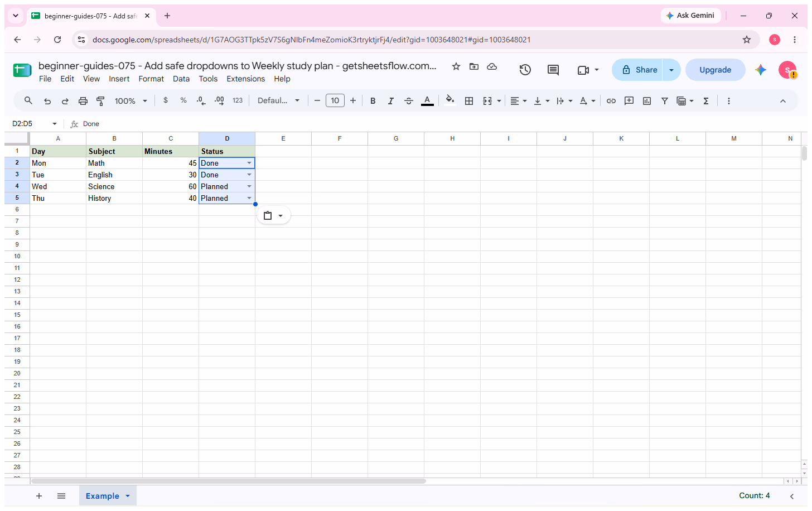Create a filter with funnel icon
Image resolution: width=812 pixels, height=511 pixels.
pyautogui.click(x=665, y=101)
